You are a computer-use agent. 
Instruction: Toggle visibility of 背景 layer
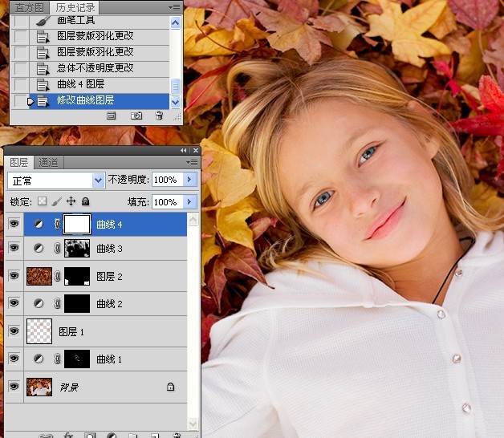(x=14, y=387)
